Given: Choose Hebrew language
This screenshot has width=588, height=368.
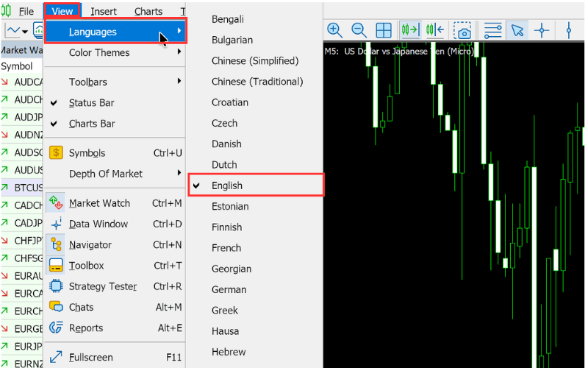Looking at the screenshot, I should point(229,352).
